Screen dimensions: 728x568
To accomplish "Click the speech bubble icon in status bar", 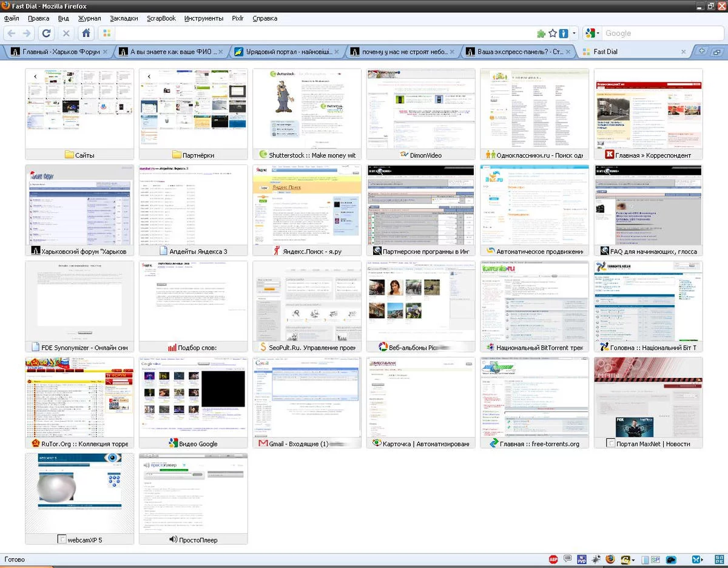I will (568, 559).
